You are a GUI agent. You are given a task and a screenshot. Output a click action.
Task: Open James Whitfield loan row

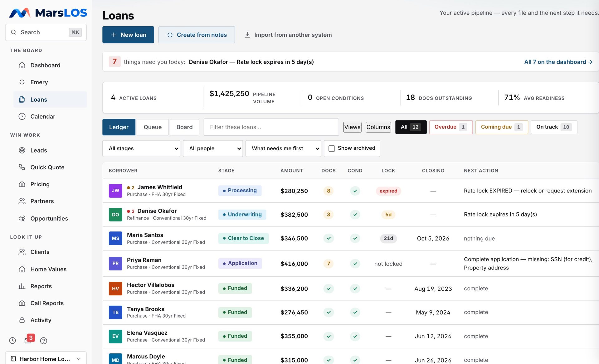point(351,191)
